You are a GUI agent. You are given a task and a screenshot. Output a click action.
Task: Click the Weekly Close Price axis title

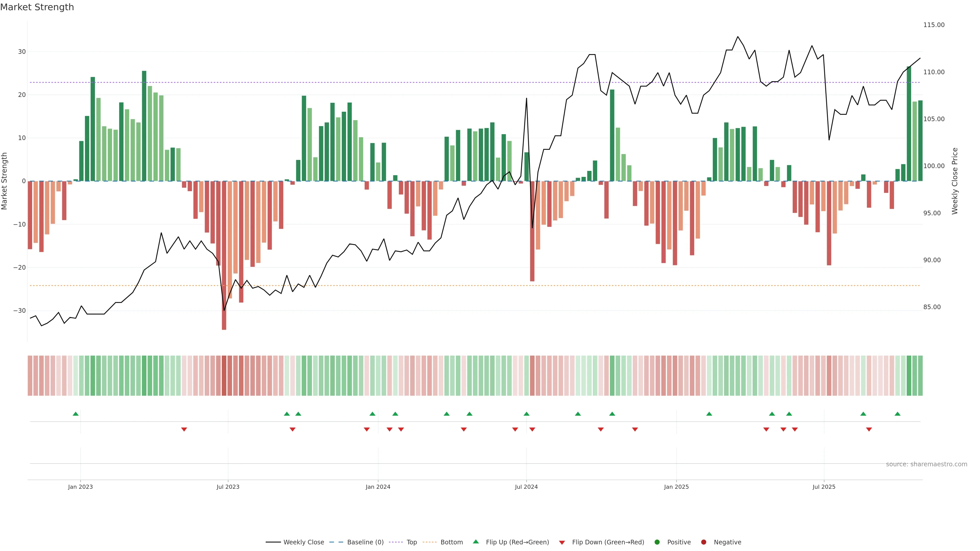[955, 181]
